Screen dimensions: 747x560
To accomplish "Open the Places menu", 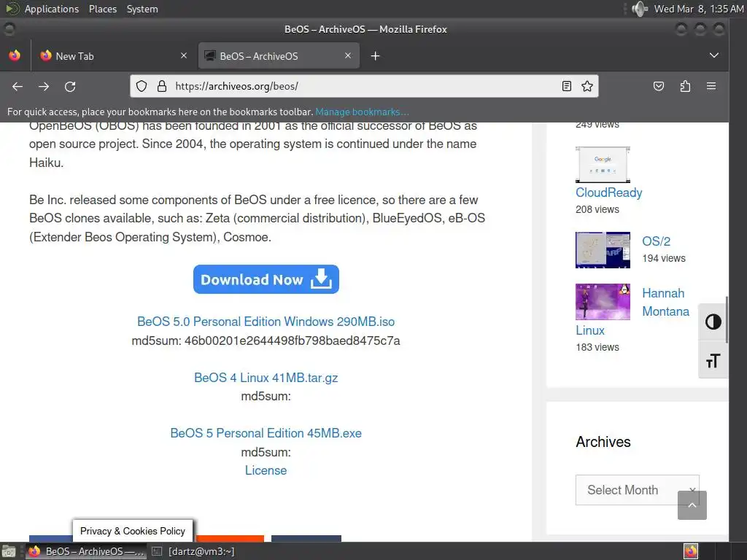I will (102, 9).
